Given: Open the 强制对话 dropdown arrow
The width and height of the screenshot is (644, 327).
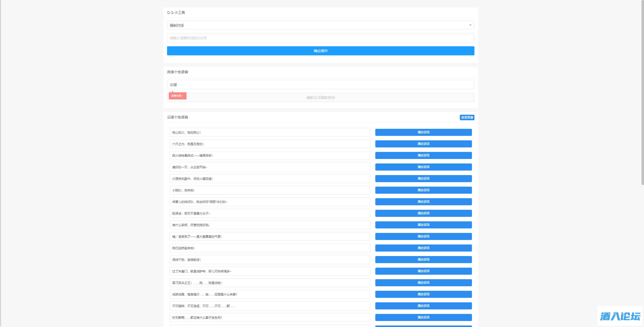Looking at the screenshot, I should pos(470,25).
